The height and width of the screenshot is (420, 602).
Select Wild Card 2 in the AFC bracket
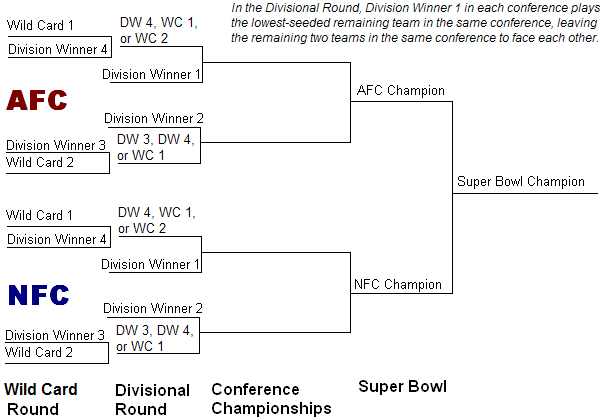pos(40,162)
